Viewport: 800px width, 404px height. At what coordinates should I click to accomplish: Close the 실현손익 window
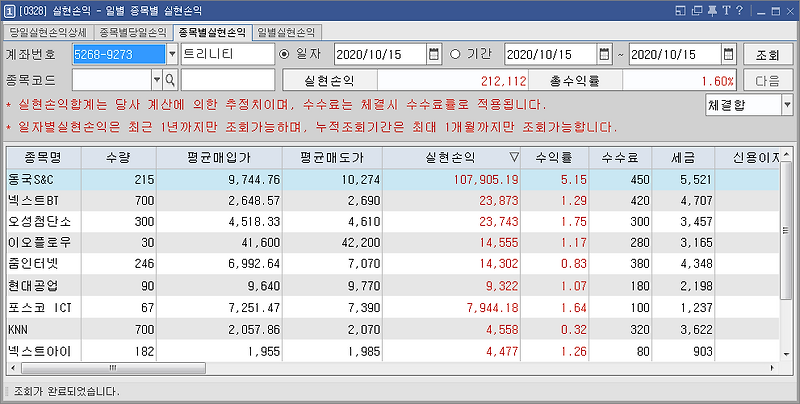pos(790,11)
